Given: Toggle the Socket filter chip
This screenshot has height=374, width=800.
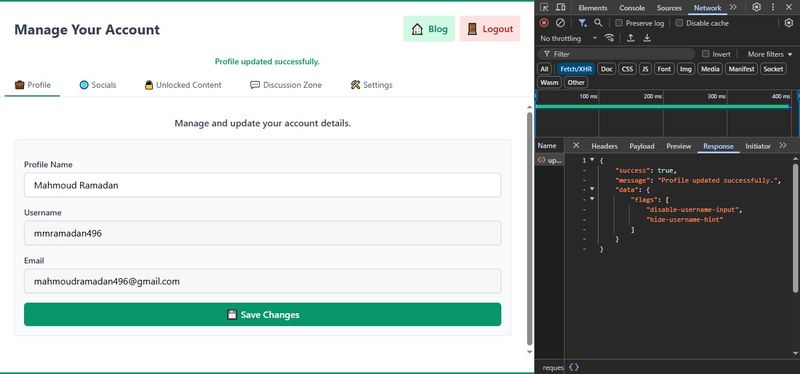Looking at the screenshot, I should [x=773, y=69].
